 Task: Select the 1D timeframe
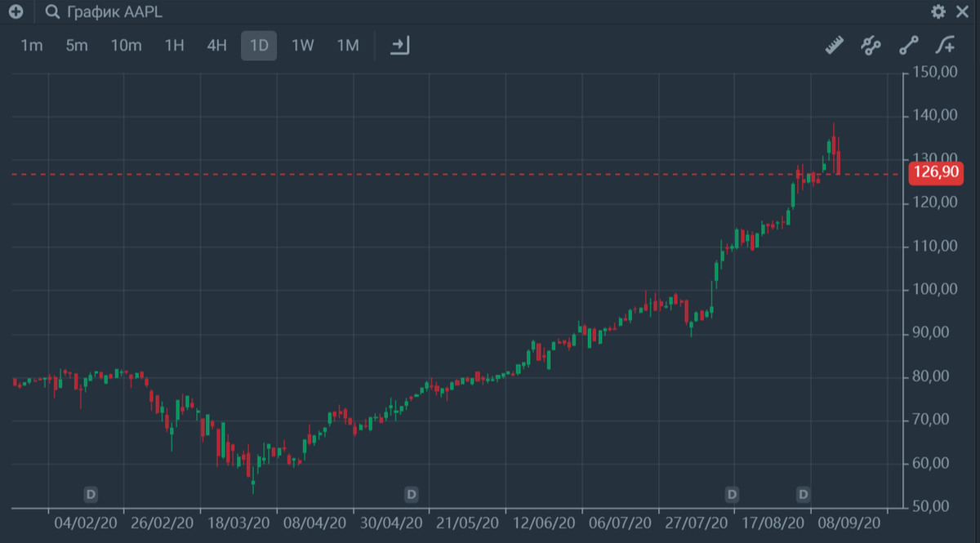[x=259, y=46]
